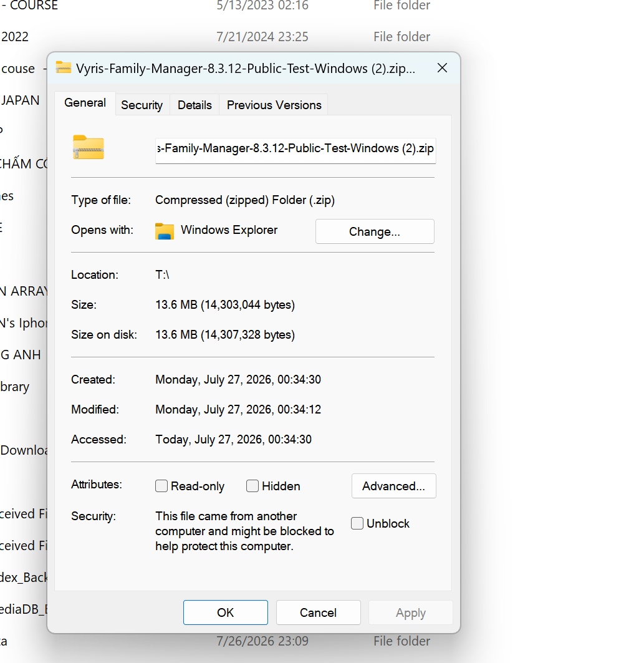Switch to Previous Versions tab
644x663 pixels.
[x=274, y=105]
